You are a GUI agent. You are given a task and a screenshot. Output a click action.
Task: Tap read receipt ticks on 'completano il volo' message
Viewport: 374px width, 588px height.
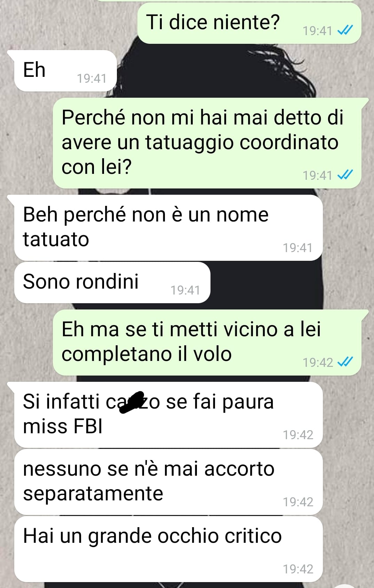(x=345, y=362)
